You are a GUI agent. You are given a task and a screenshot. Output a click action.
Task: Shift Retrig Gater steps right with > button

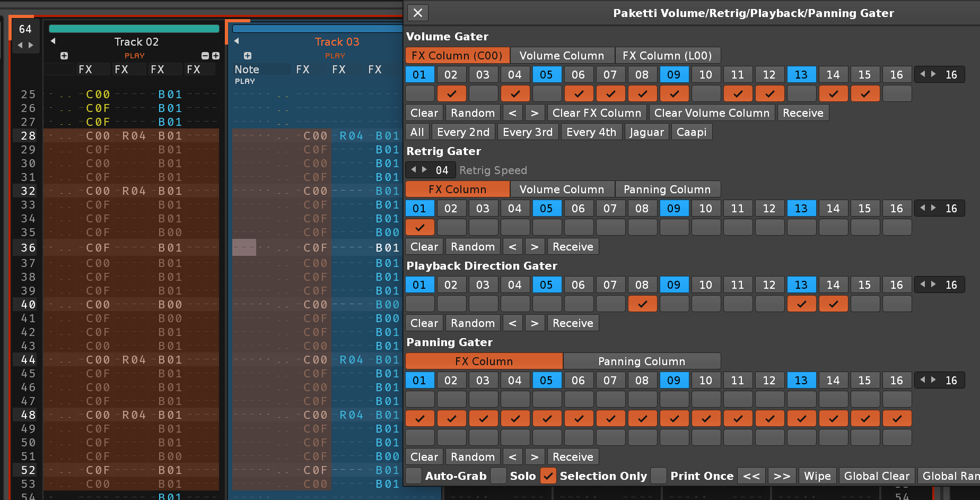click(535, 247)
